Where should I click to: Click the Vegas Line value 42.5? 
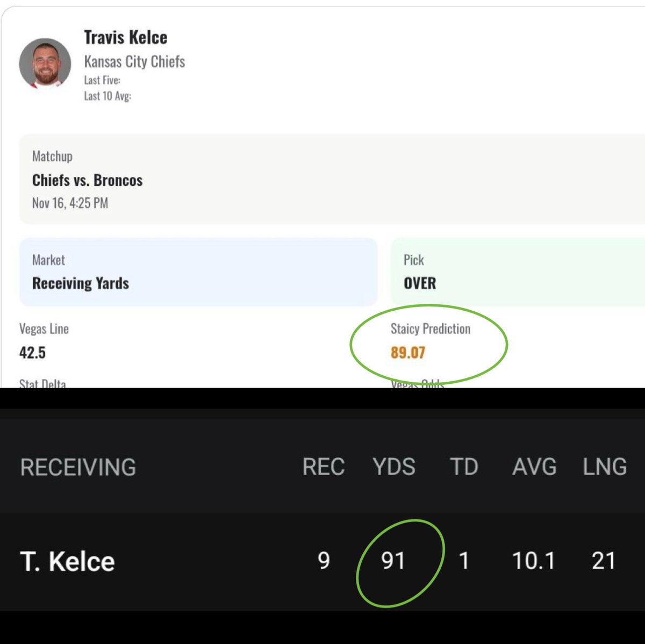click(x=32, y=353)
